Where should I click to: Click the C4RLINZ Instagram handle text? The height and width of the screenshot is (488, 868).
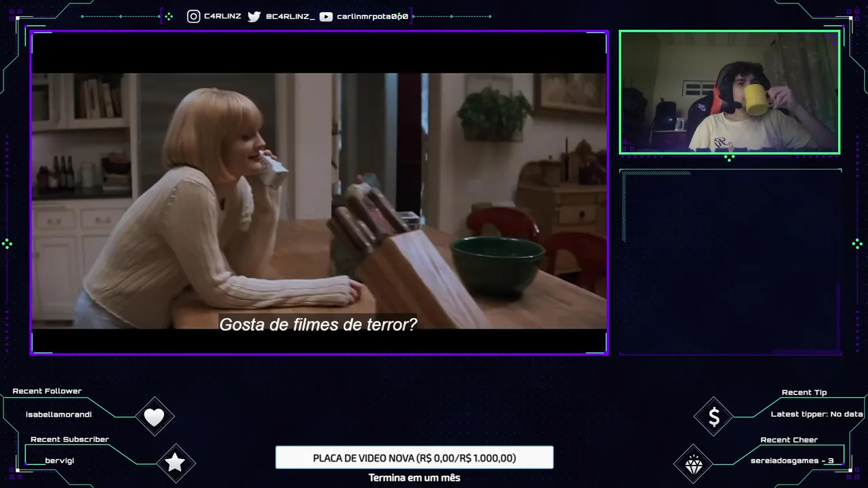click(222, 16)
